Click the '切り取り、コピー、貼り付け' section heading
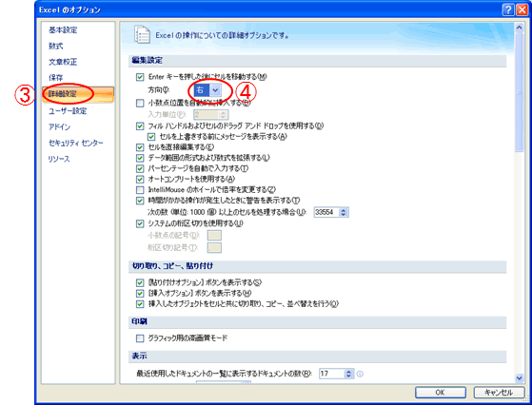 (x=172, y=266)
